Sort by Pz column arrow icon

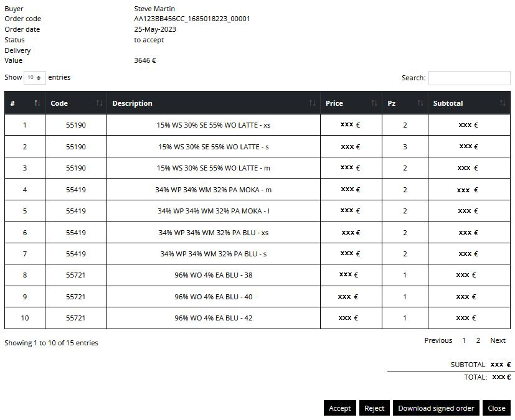point(420,103)
